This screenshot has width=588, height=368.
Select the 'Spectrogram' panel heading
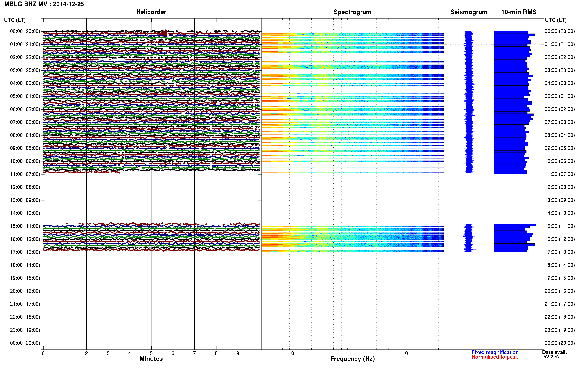coord(352,12)
